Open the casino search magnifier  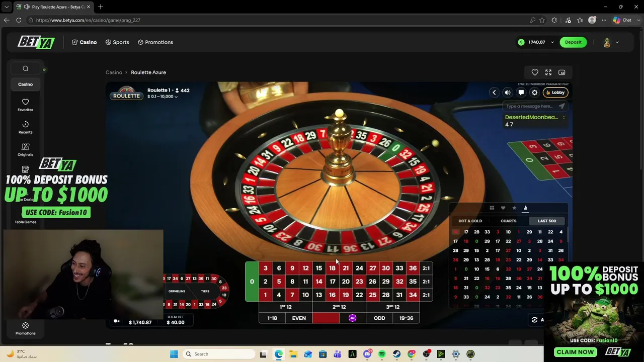pyautogui.click(x=25, y=68)
